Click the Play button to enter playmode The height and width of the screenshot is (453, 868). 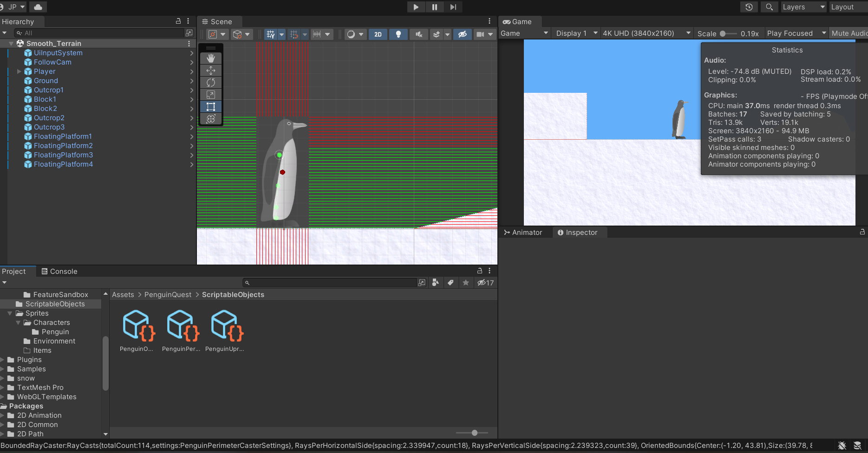tap(416, 7)
